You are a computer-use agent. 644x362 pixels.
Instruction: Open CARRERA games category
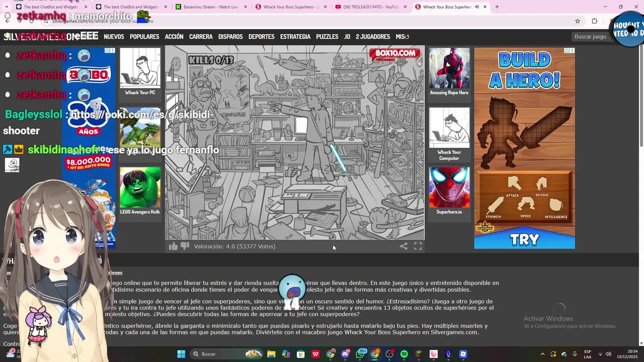pos(201,37)
